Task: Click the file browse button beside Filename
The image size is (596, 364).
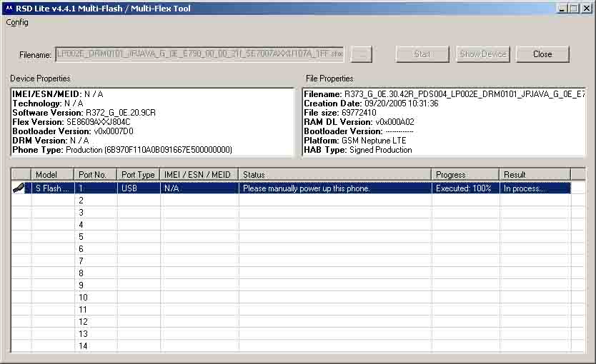Action: click(x=361, y=54)
